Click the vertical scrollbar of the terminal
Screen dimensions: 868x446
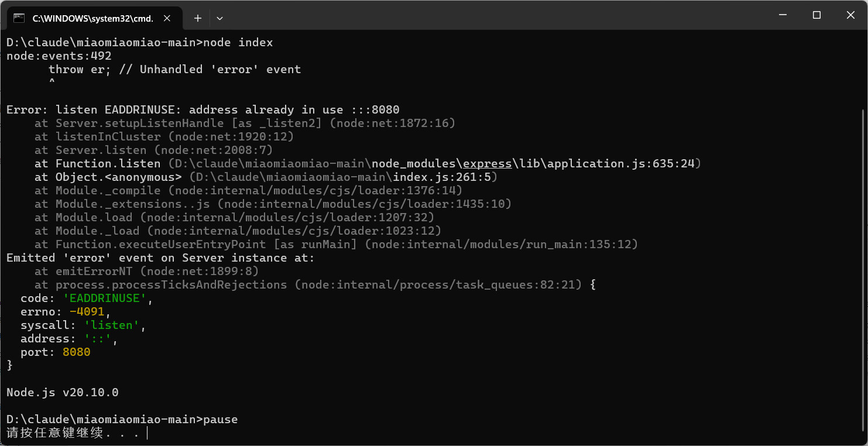[863, 234]
